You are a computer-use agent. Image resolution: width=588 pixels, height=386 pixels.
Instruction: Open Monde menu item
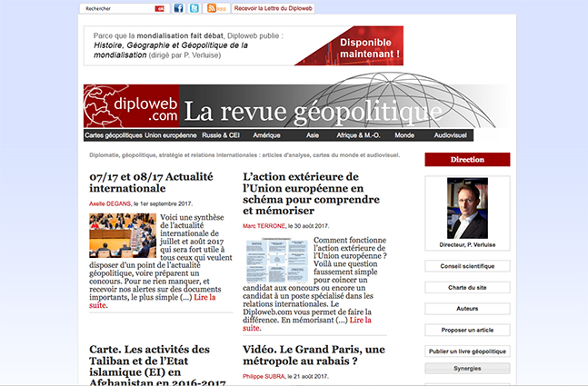pos(404,135)
